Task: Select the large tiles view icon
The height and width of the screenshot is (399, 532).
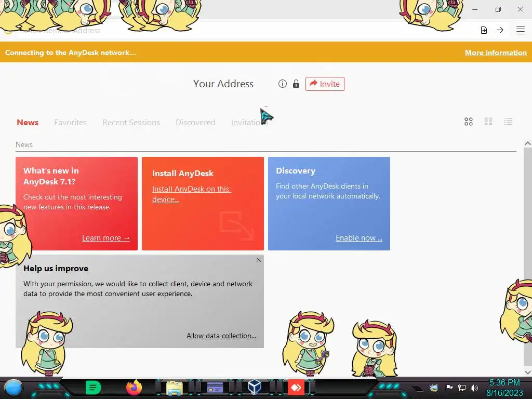Action: (469, 122)
